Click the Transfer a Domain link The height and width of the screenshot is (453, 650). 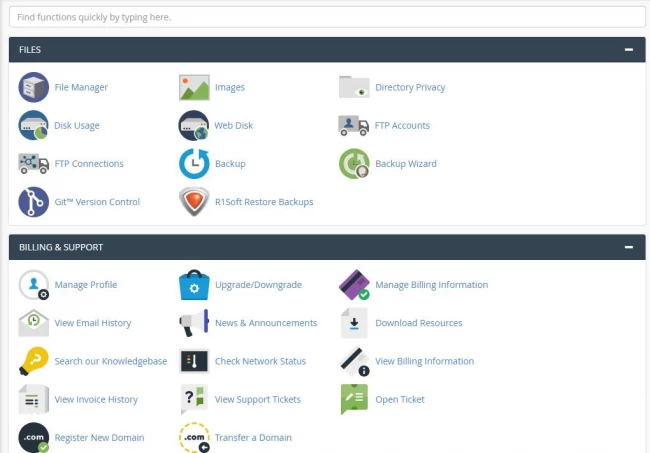tap(253, 437)
